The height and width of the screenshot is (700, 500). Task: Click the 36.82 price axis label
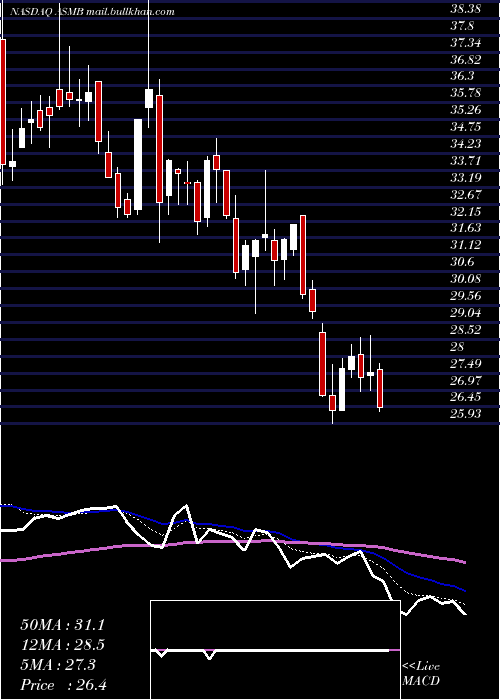[466, 60]
